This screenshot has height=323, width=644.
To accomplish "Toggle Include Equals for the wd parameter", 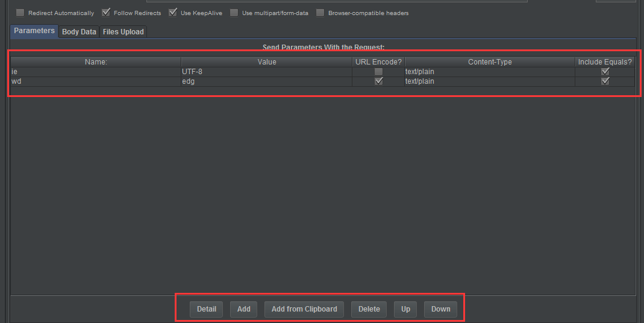I will pos(605,81).
